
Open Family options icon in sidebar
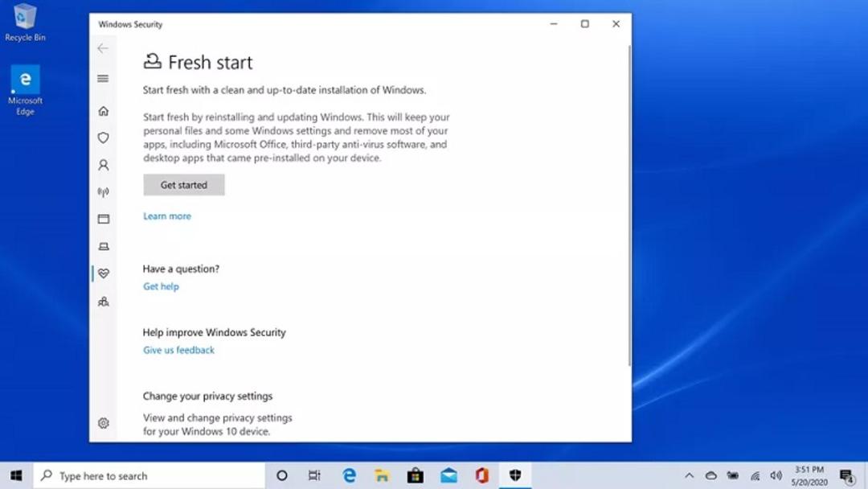[104, 302]
